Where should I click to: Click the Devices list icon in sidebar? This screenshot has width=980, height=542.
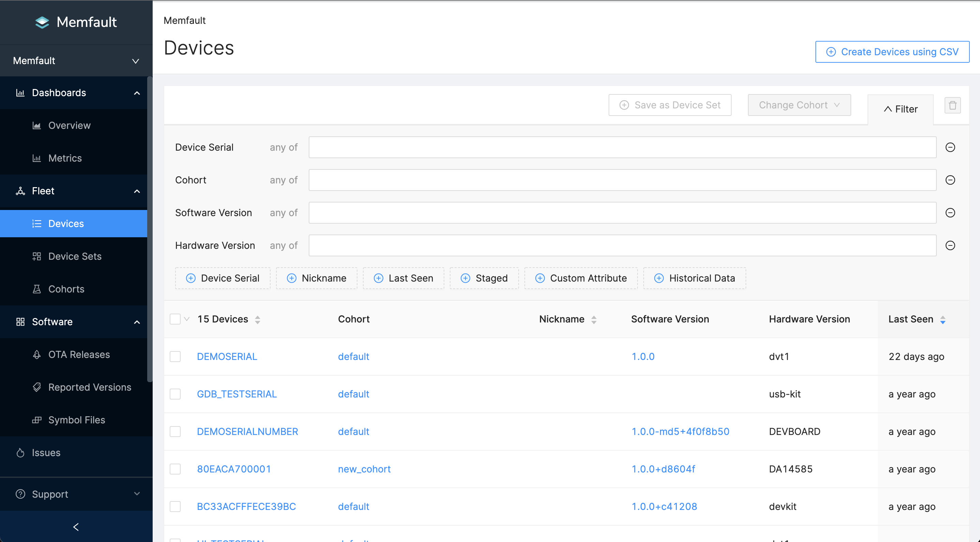36,224
